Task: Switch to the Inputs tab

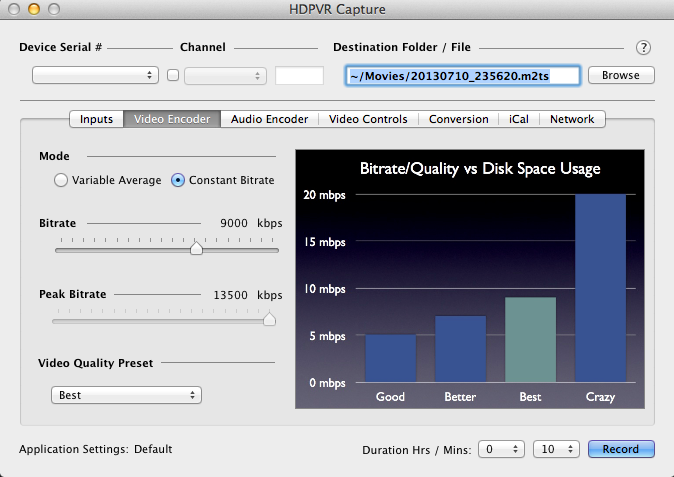Action: tap(96, 119)
